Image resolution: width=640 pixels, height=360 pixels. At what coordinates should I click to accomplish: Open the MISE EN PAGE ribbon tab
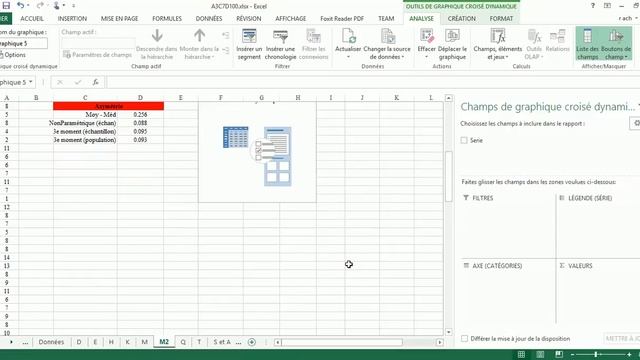120,18
